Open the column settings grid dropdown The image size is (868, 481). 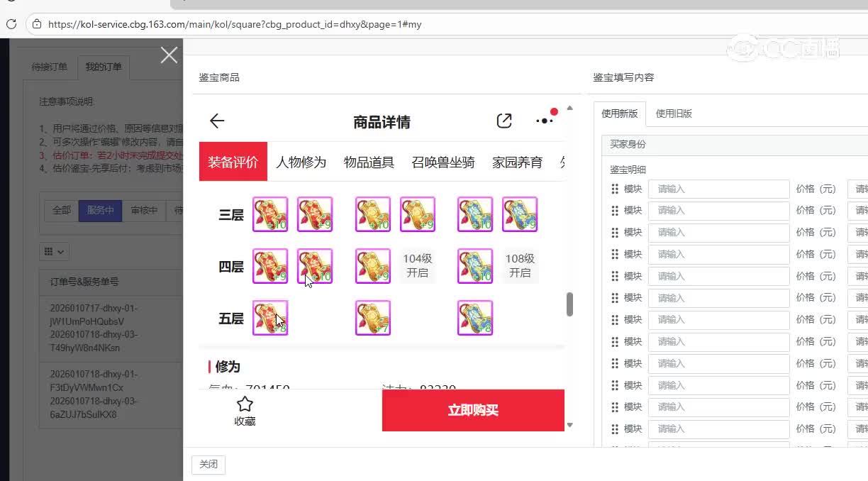(x=55, y=251)
